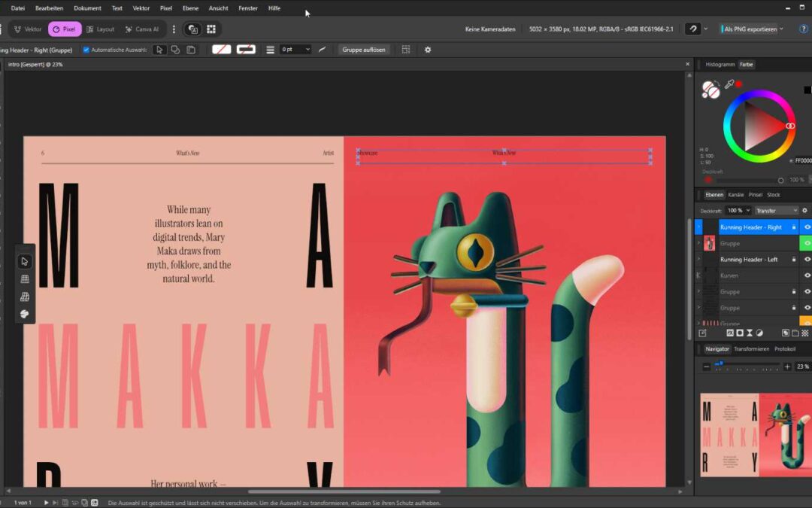Add an adjustment layer via half-circle icon
The image size is (812, 508).
point(759,333)
